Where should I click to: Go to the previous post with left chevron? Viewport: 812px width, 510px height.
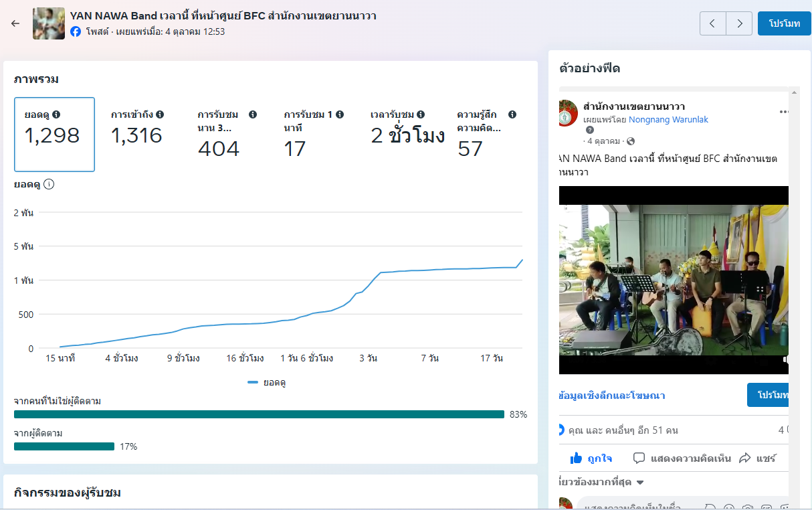pyautogui.click(x=712, y=23)
